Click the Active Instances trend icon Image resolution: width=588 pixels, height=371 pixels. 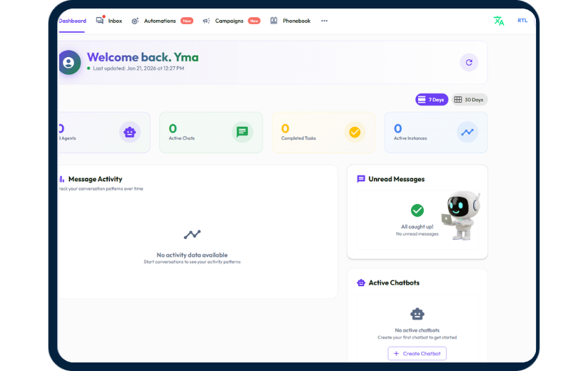tap(467, 132)
